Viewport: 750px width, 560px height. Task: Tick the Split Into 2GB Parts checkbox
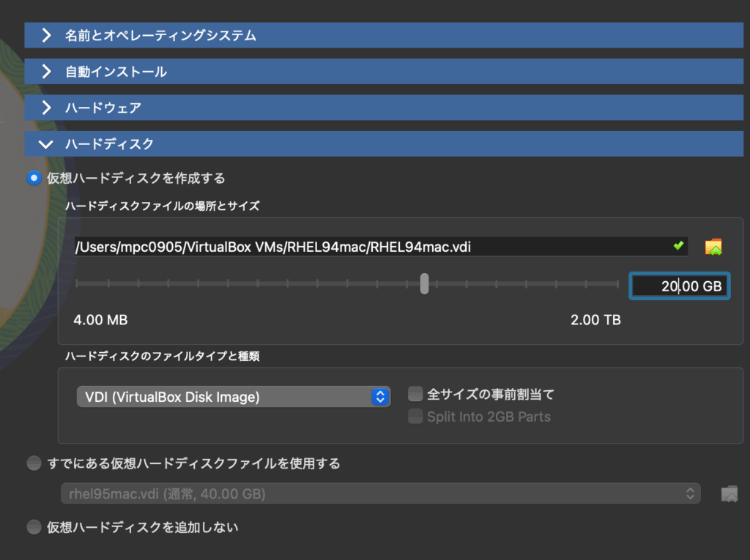click(x=415, y=417)
